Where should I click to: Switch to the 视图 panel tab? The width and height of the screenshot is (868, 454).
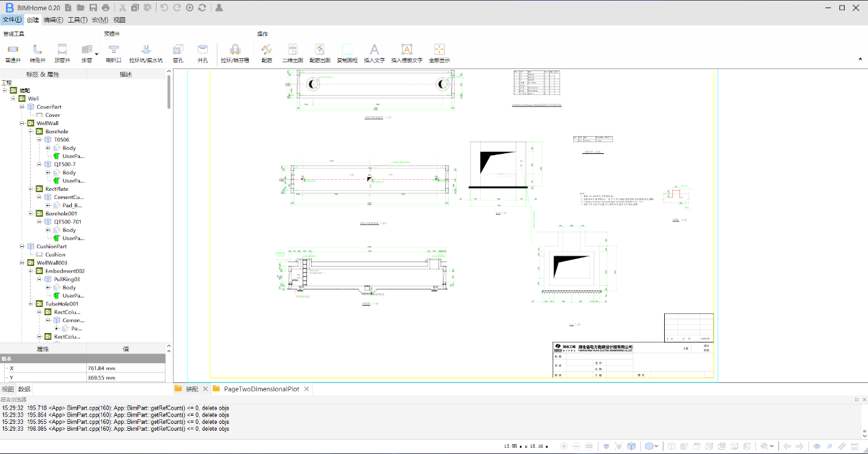[8, 389]
